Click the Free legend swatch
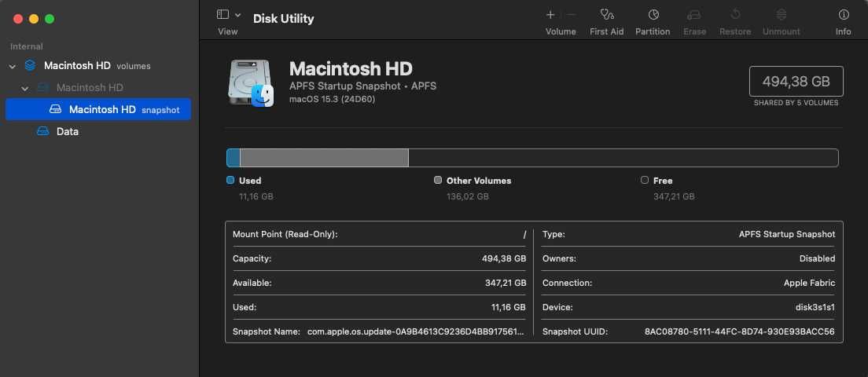The height and width of the screenshot is (377, 868). [x=645, y=180]
